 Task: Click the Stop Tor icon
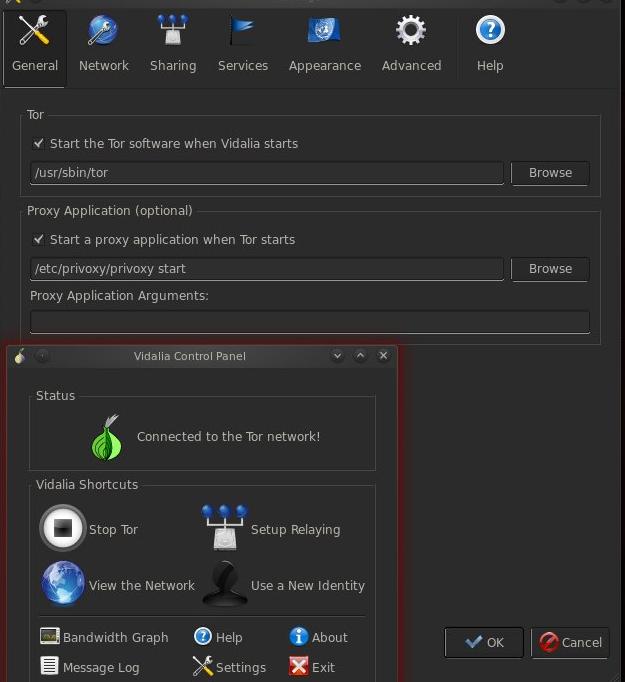(x=63, y=529)
